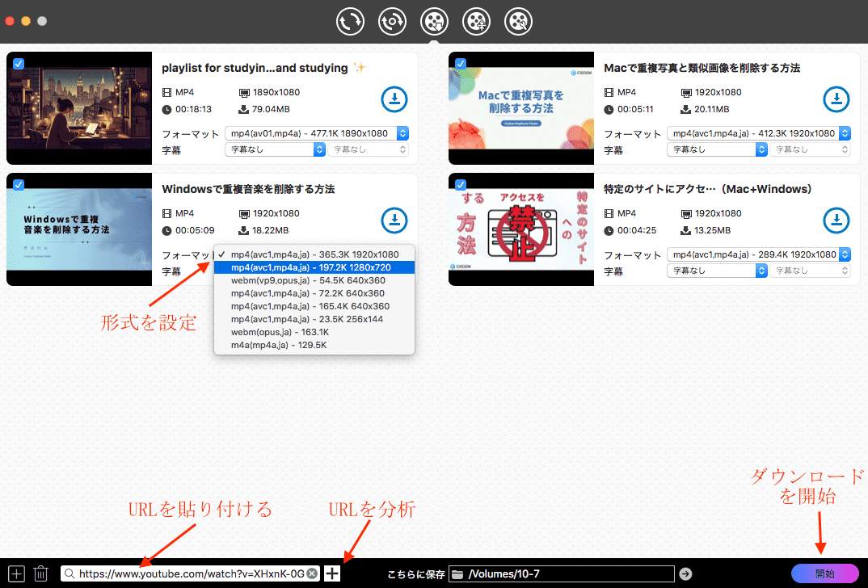Viewport: 868px width, 588px height.
Task: Download the playlist for studying video
Action: click(394, 99)
